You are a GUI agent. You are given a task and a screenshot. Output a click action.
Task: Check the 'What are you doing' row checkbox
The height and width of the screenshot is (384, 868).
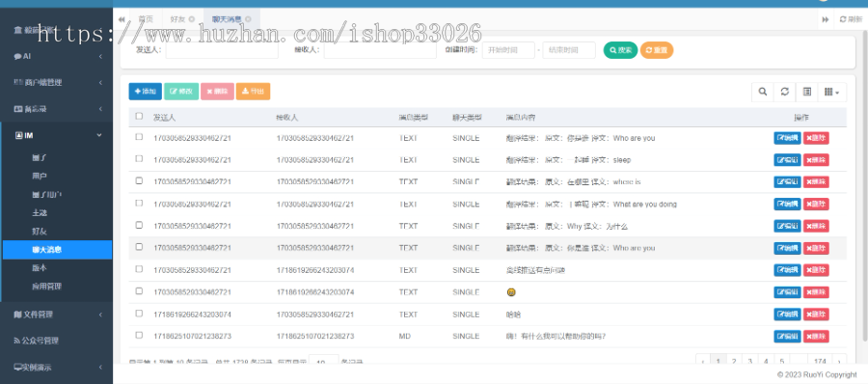click(139, 203)
